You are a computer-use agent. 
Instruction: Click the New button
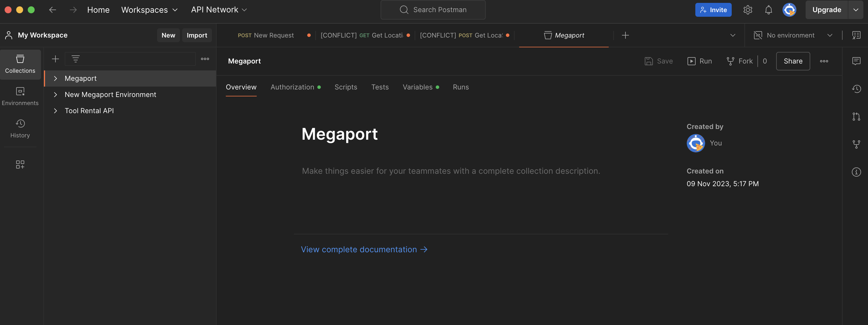[x=168, y=36]
